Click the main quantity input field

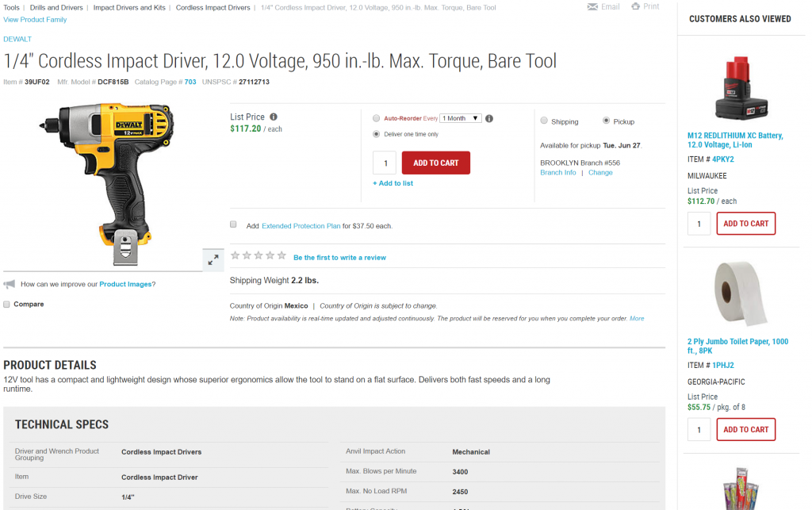(x=385, y=163)
